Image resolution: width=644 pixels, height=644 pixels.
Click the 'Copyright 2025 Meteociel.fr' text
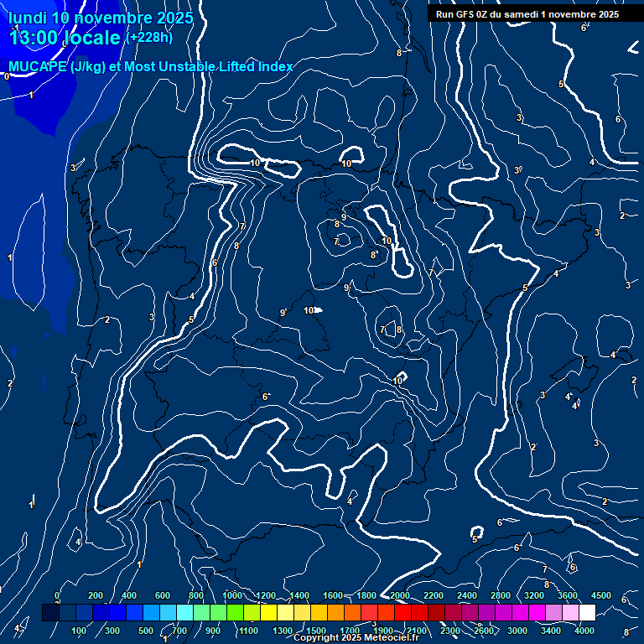[356, 637]
